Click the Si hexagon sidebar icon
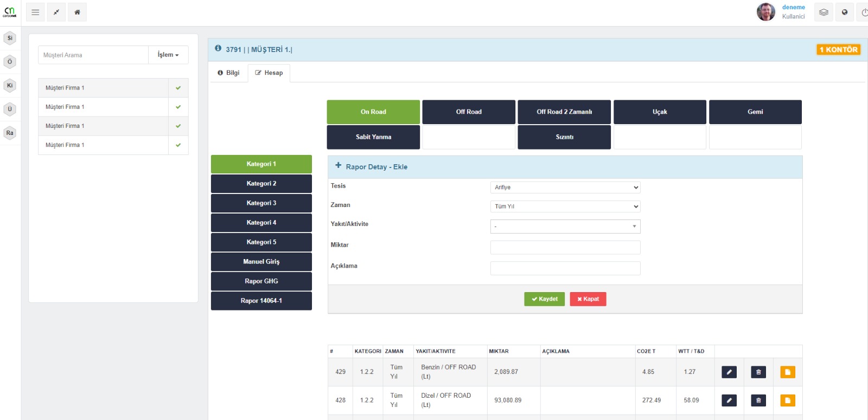This screenshot has height=420, width=868. tap(10, 38)
